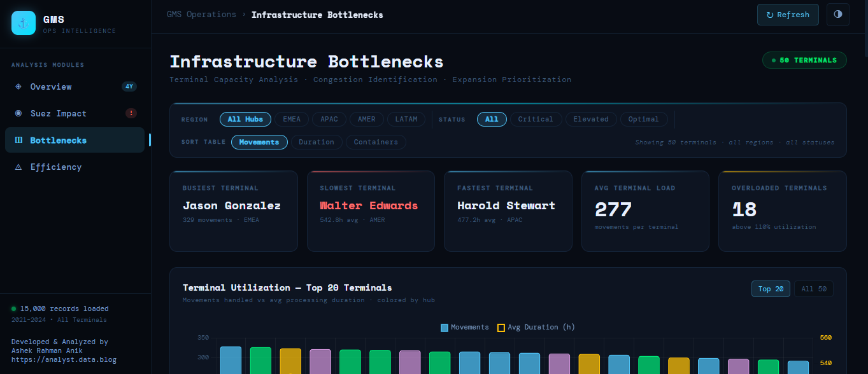Click the red alert badge on Suez Impact
Image resolution: width=868 pixels, height=374 pixels.
pos(131,113)
